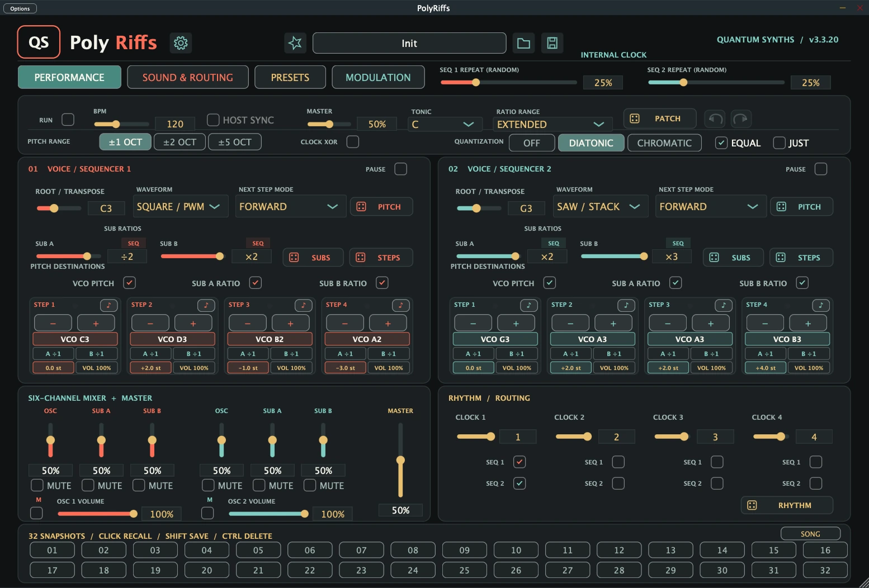Image resolution: width=869 pixels, height=588 pixels.
Task: Toggle note icon on Sequencer 2 Step 4
Action: (x=821, y=305)
